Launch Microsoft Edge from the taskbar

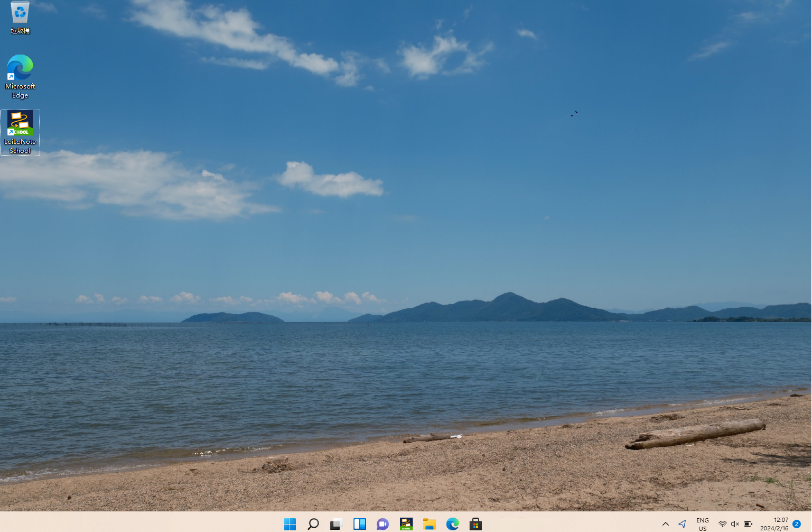click(452, 524)
